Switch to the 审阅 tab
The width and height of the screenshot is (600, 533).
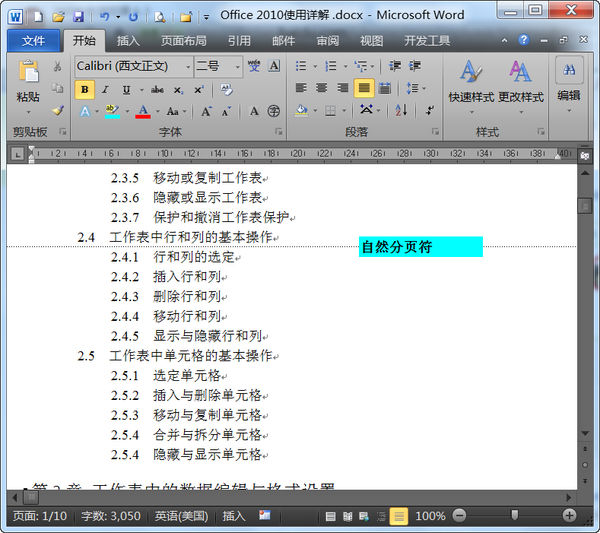click(328, 41)
